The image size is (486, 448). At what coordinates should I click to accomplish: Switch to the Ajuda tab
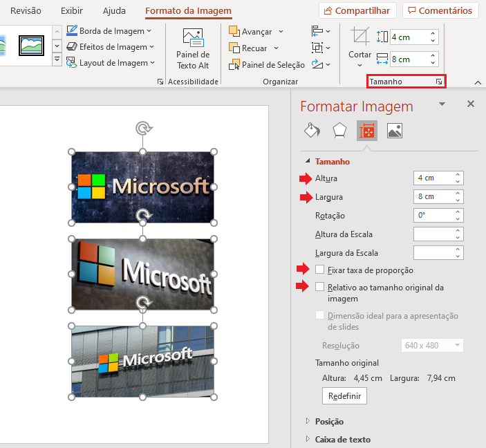(x=114, y=11)
